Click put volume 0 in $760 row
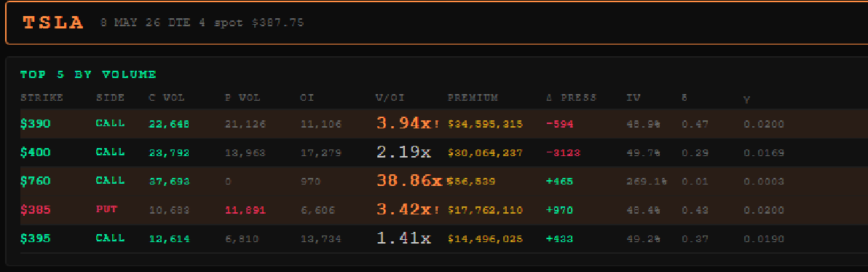This screenshot has height=272, width=868. (x=228, y=182)
